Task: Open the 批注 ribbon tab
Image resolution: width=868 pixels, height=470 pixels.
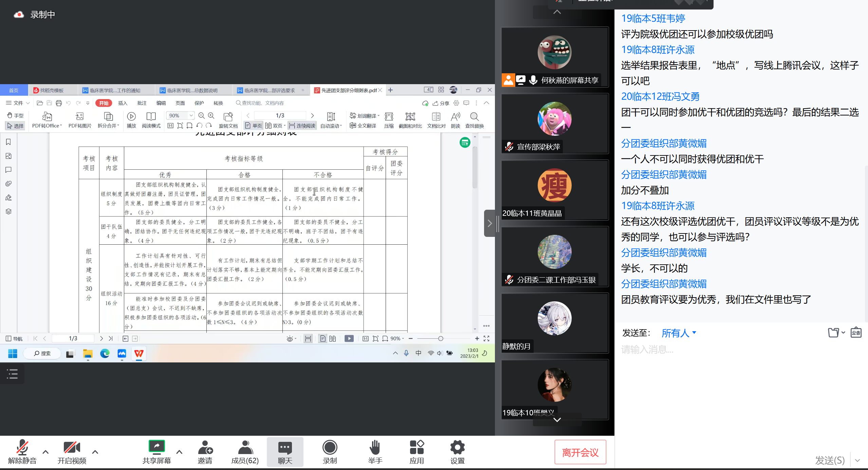Action: pos(142,103)
